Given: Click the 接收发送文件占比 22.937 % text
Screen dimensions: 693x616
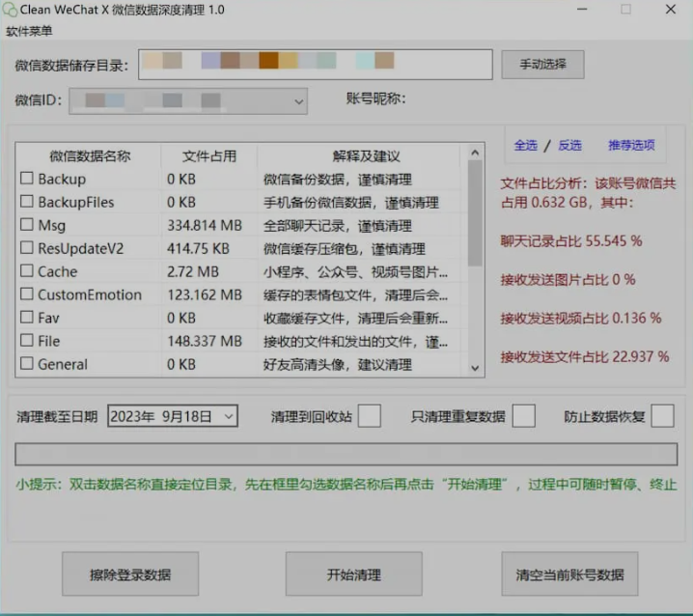Looking at the screenshot, I should [x=584, y=356].
